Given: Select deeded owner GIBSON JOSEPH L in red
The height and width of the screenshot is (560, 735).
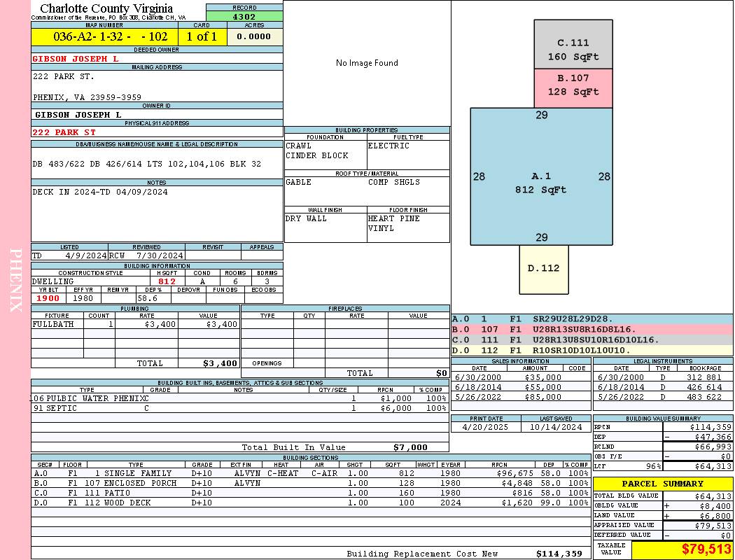Looking at the screenshot, I should (76, 59).
